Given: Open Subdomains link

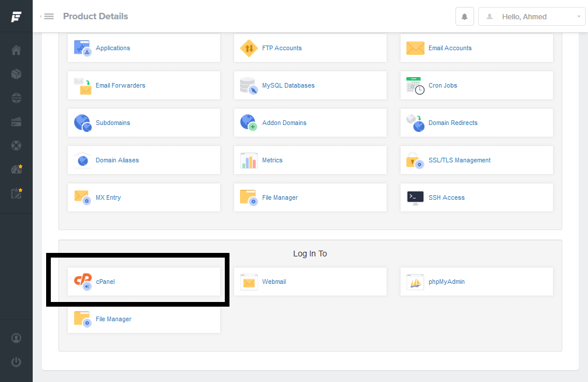Looking at the screenshot, I should (113, 123).
